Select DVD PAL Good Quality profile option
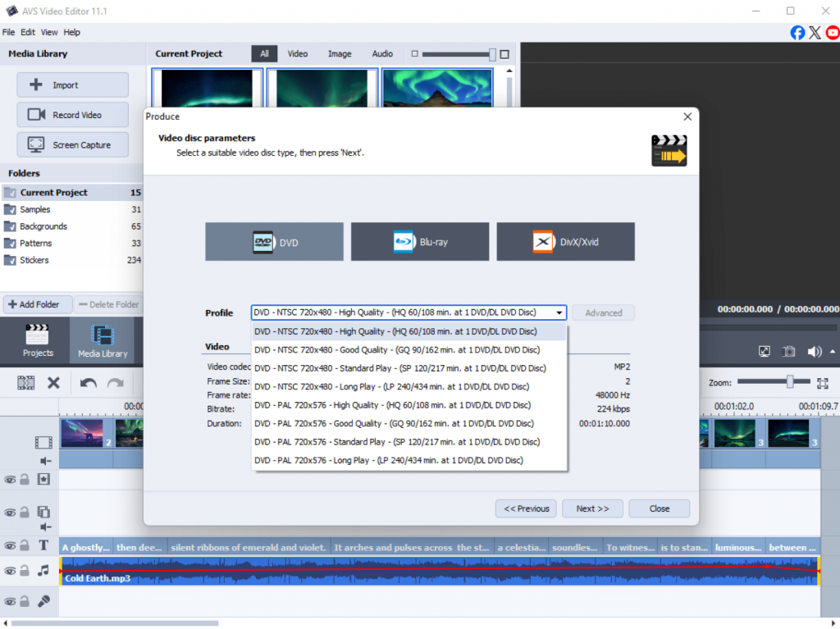 coord(409,424)
